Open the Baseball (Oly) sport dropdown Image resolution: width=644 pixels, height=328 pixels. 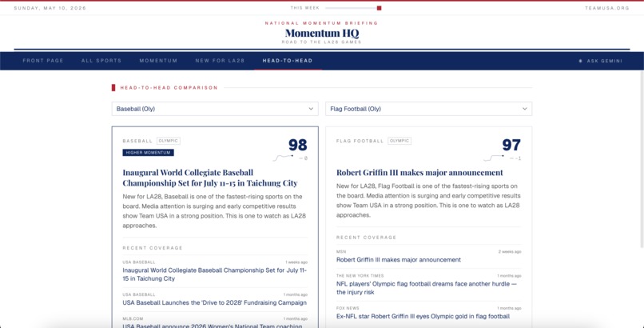(215, 109)
